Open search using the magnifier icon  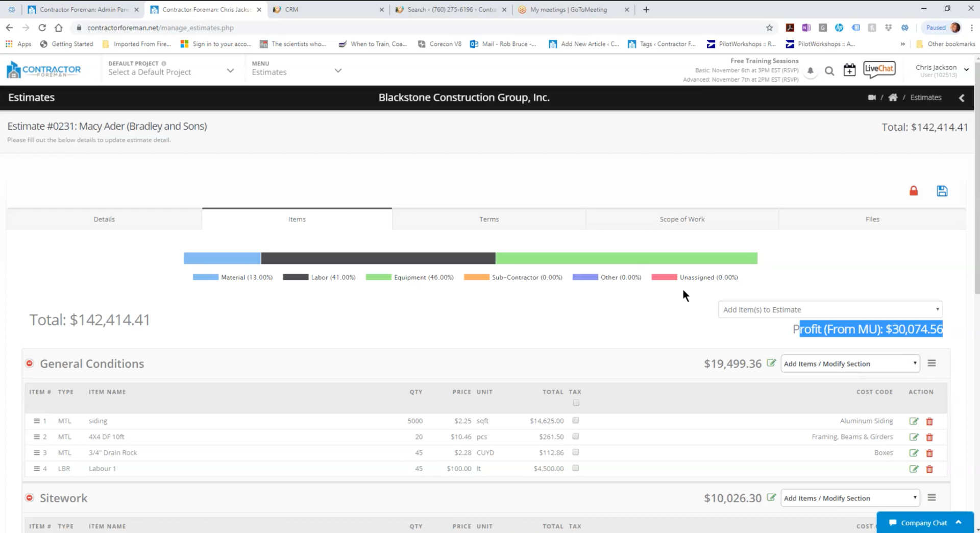[x=829, y=71]
